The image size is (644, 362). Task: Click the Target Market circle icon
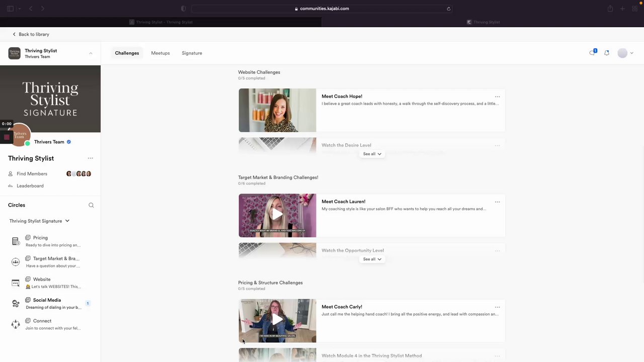click(16, 262)
